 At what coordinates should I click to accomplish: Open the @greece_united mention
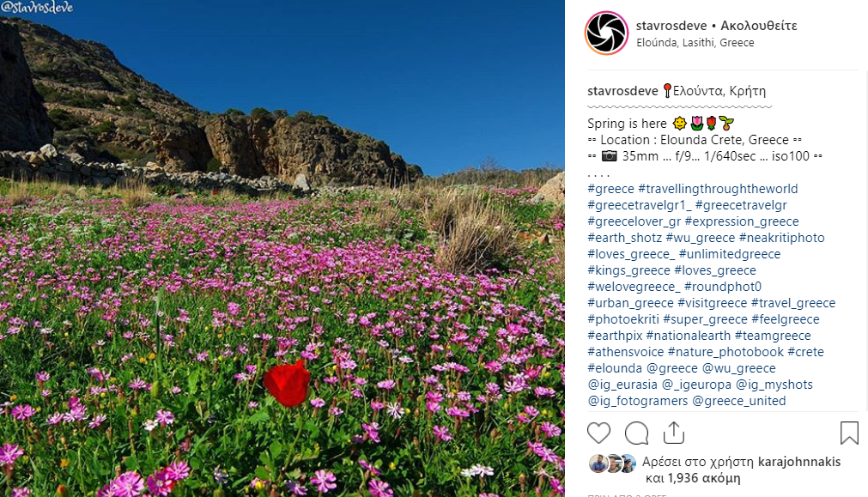(739, 401)
